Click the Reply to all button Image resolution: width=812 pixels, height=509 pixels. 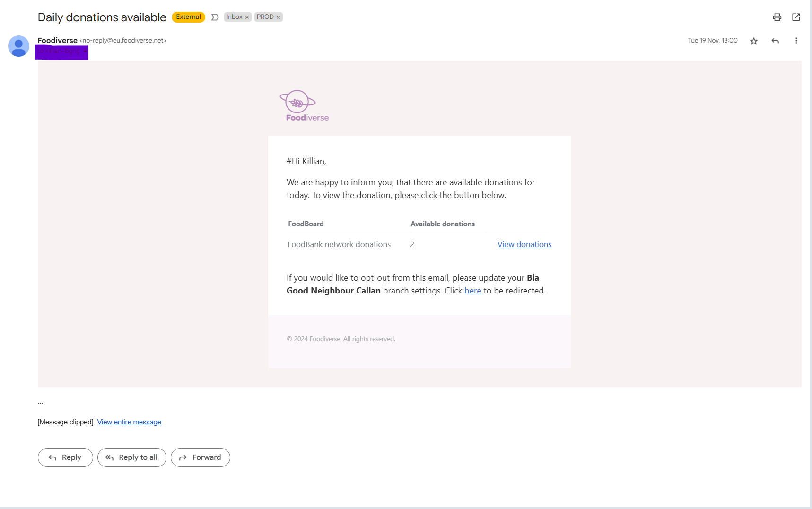pyautogui.click(x=132, y=457)
